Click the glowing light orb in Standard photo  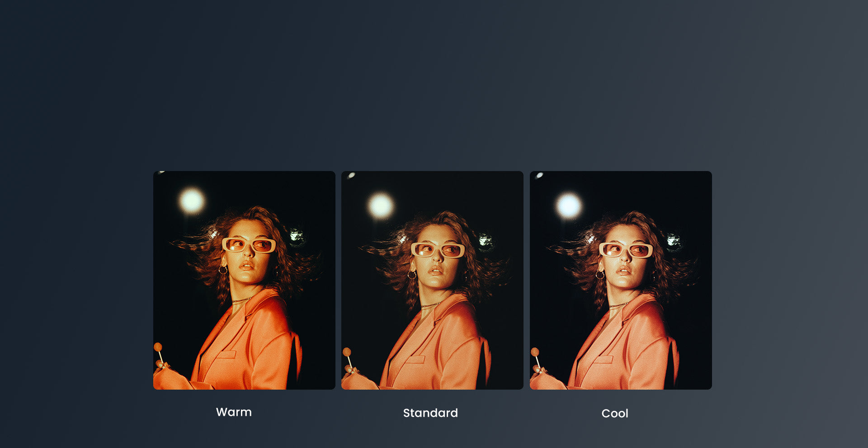click(381, 205)
